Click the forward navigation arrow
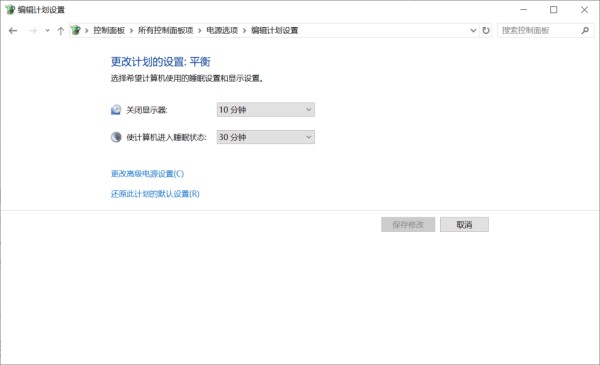The image size is (600, 365). click(33, 31)
